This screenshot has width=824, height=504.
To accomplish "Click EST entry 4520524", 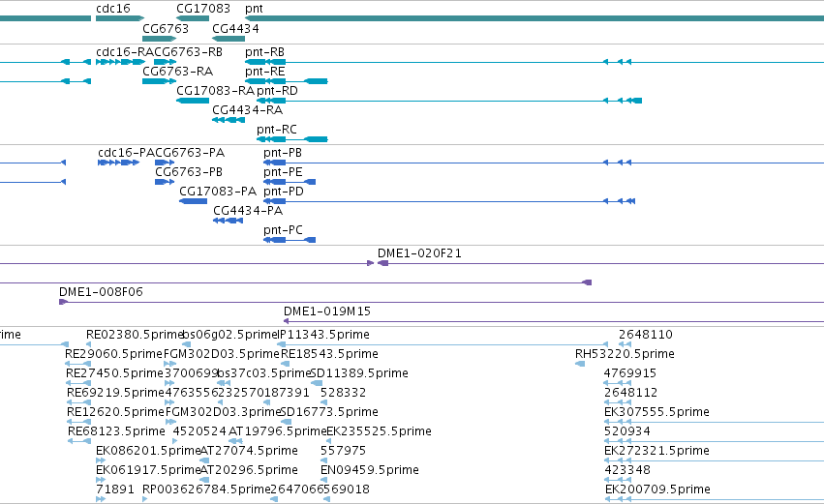I will [x=199, y=432].
